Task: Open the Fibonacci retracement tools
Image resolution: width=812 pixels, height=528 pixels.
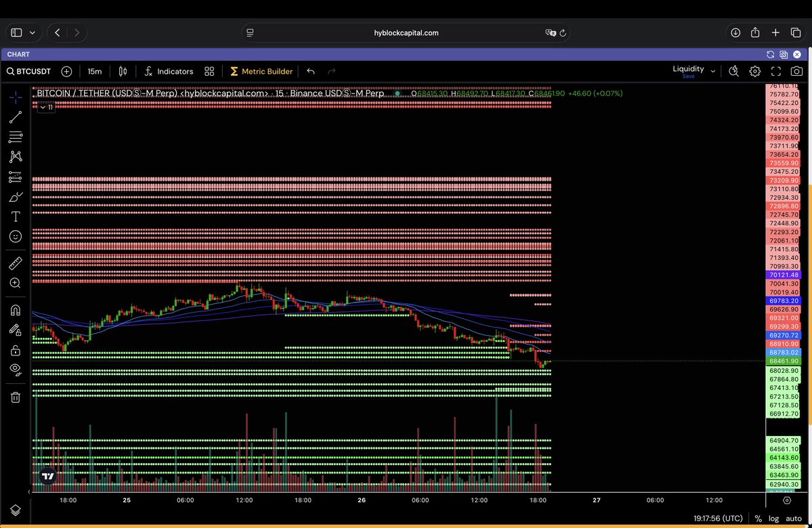Action: 16,137
